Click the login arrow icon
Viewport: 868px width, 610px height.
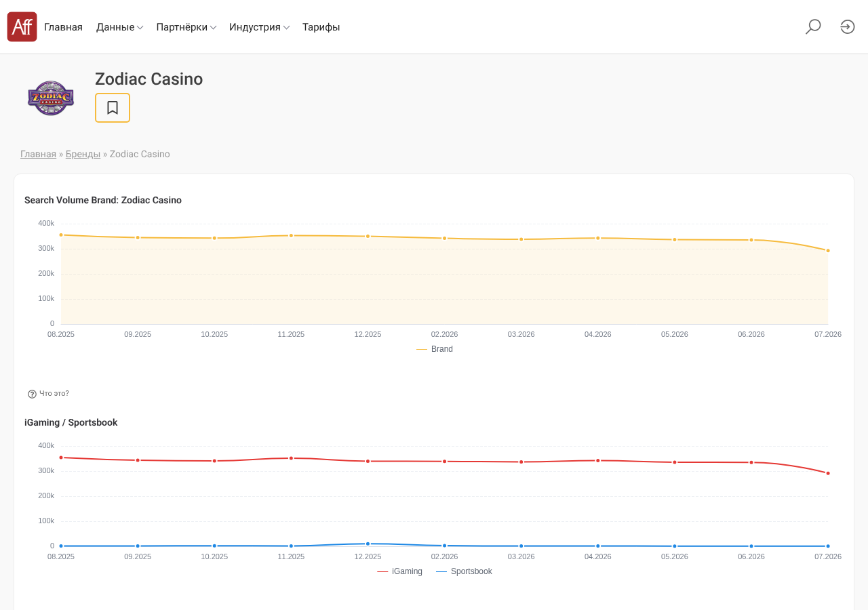(x=848, y=26)
